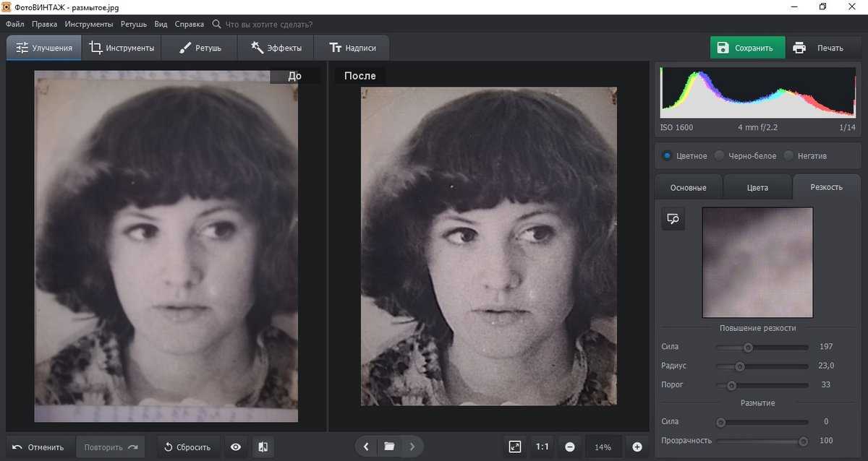The height and width of the screenshot is (461, 868).
Task: Click the 'До' label
Action: click(294, 75)
